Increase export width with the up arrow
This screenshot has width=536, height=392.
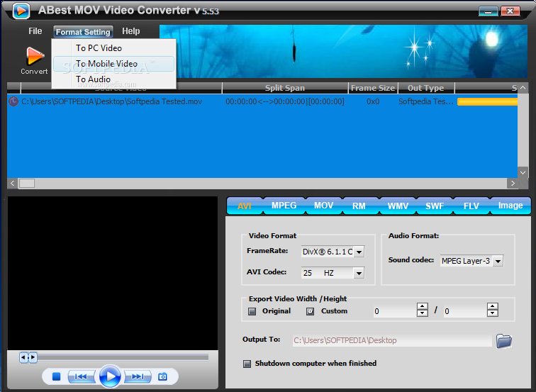pos(423,306)
